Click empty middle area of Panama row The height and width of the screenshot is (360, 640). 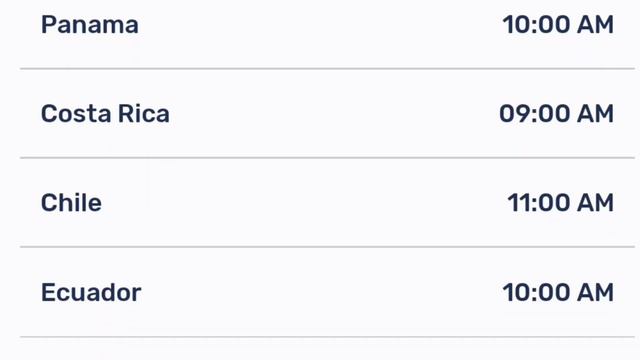coord(320,25)
